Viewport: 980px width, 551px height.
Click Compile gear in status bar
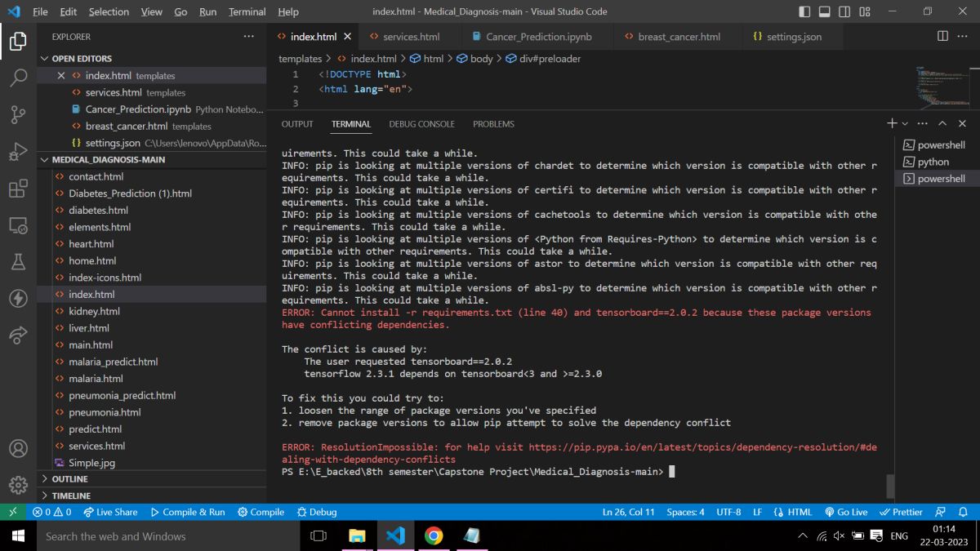click(261, 512)
